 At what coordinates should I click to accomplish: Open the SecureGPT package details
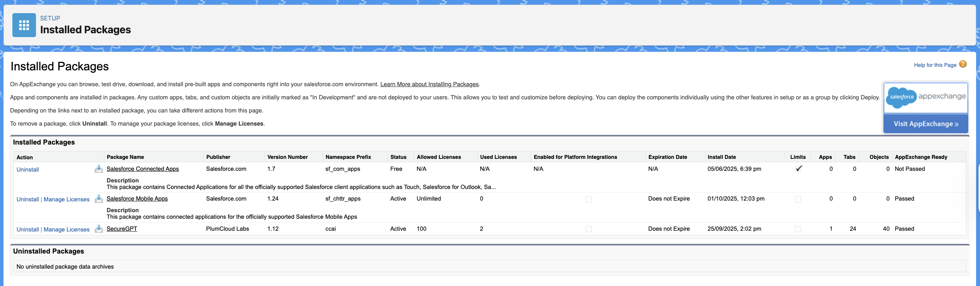(122, 229)
